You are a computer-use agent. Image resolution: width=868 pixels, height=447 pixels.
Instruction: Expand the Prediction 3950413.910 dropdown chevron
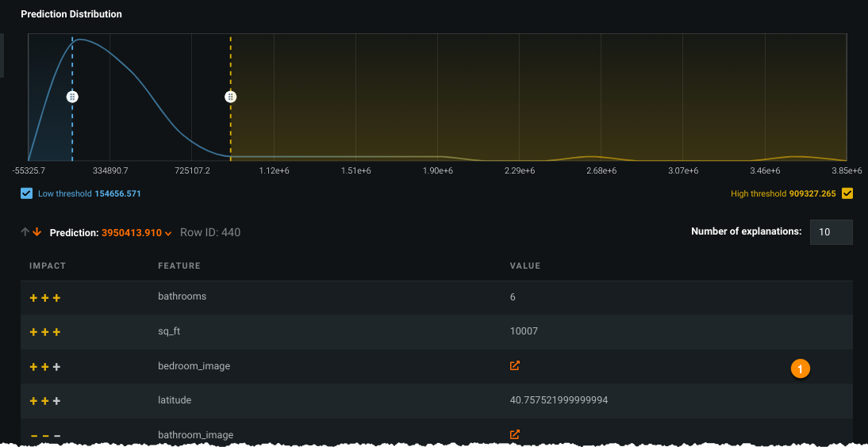tap(168, 234)
